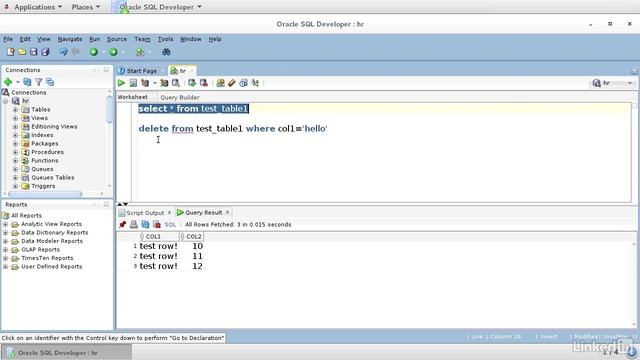
Task: Open the Tools menu
Action: tap(165, 39)
